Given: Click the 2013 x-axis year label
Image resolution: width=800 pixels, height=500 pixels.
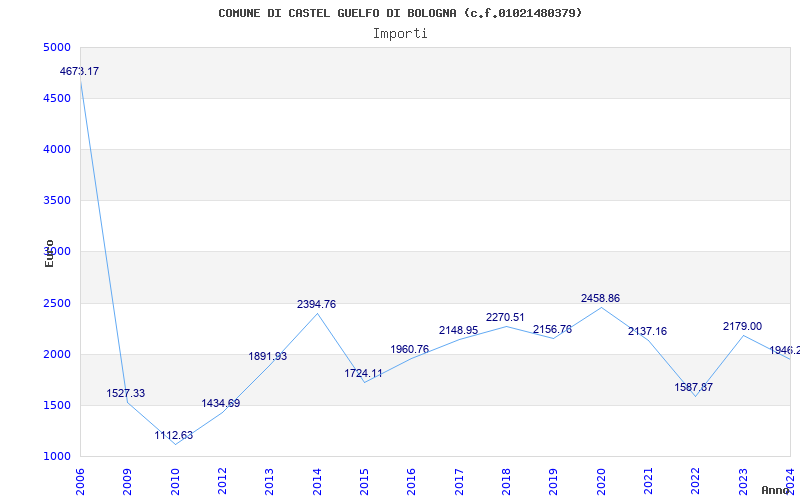Looking at the screenshot, I should pos(270,482).
